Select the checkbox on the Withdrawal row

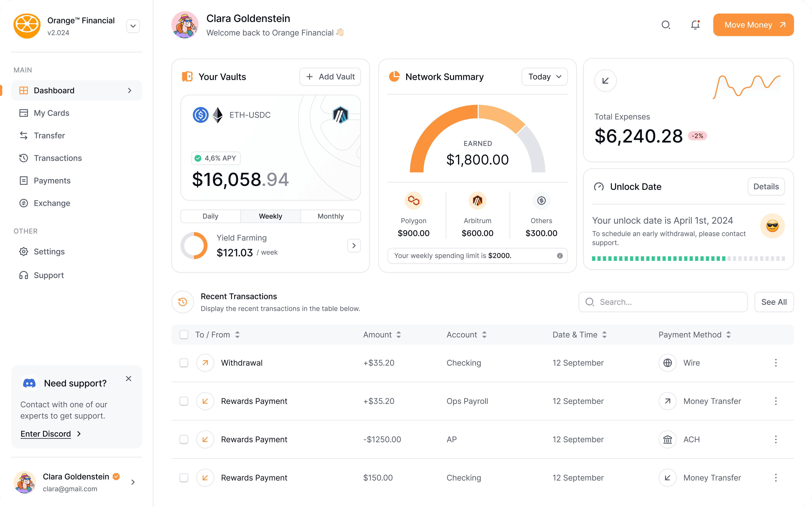coord(184,362)
